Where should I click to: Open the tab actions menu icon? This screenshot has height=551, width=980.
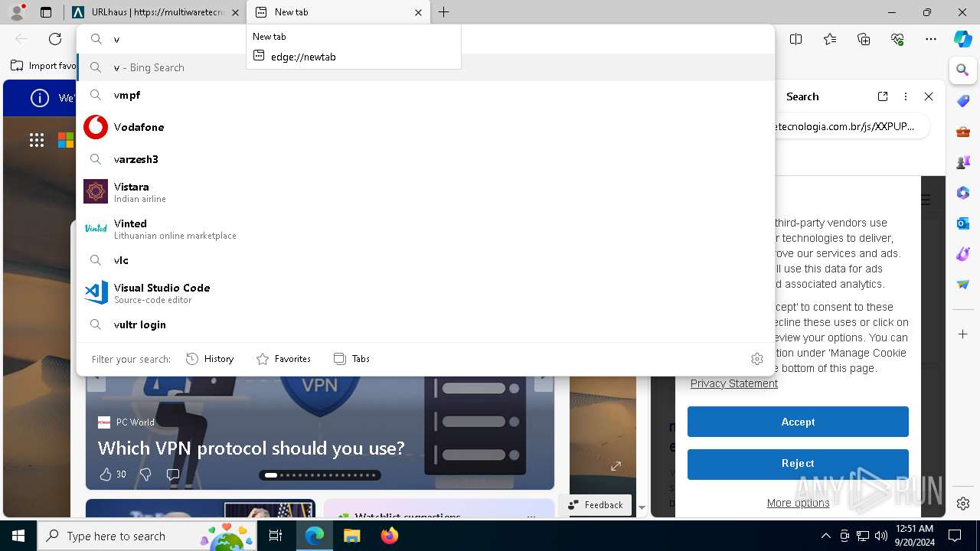tap(46, 12)
